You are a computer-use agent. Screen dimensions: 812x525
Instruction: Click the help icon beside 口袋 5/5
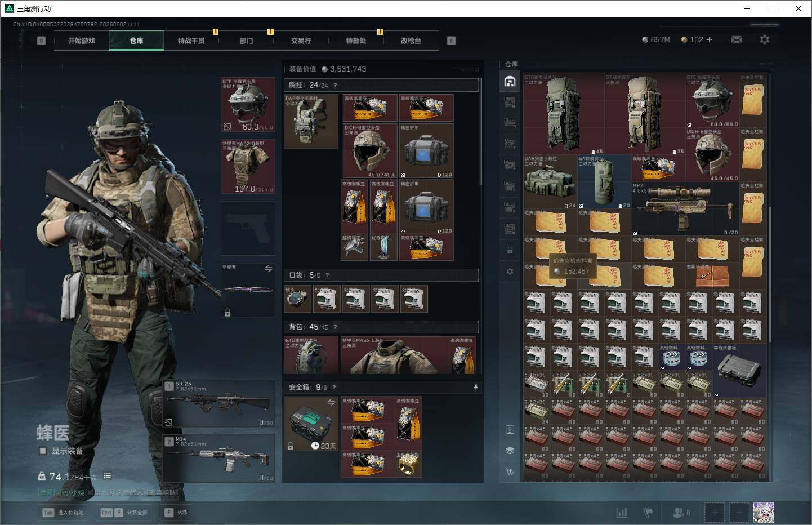(327, 275)
